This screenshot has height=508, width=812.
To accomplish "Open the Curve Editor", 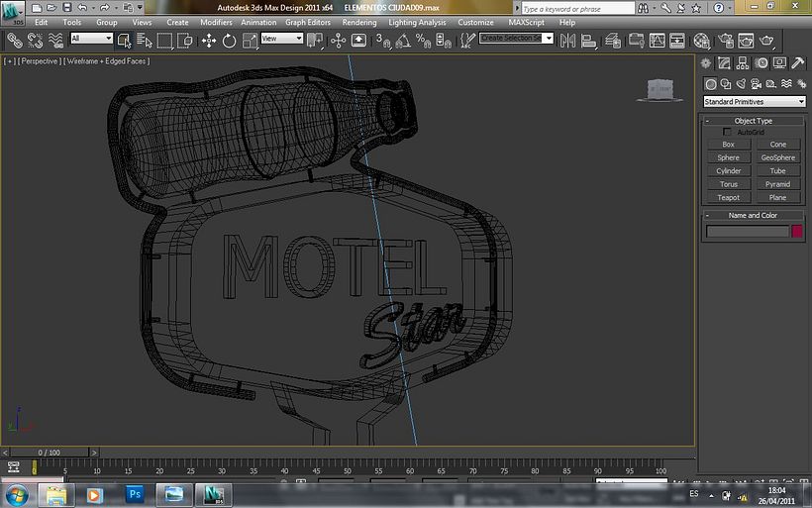I will click(x=657, y=41).
